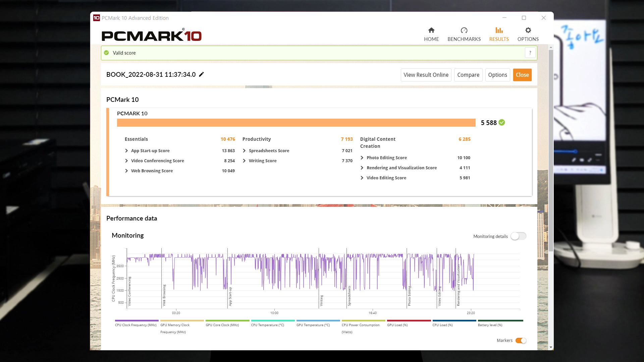
Task: Click the question mark help icon
Action: tap(530, 53)
